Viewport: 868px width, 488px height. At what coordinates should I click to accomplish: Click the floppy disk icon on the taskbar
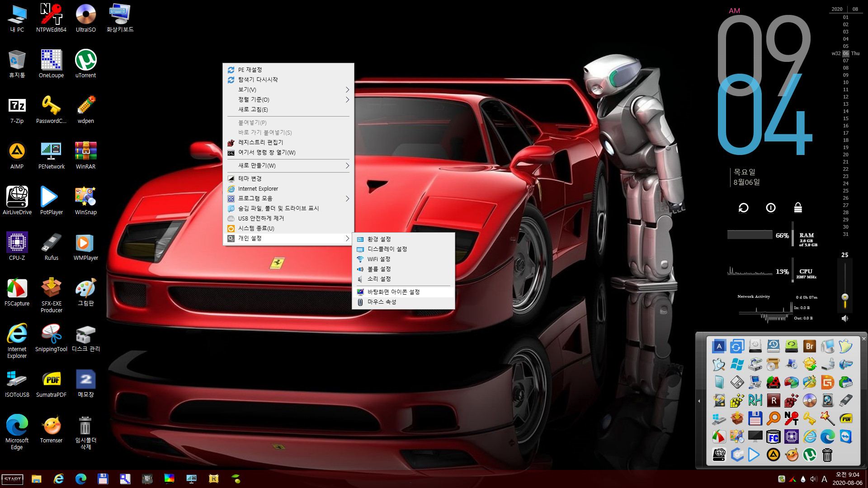click(103, 479)
